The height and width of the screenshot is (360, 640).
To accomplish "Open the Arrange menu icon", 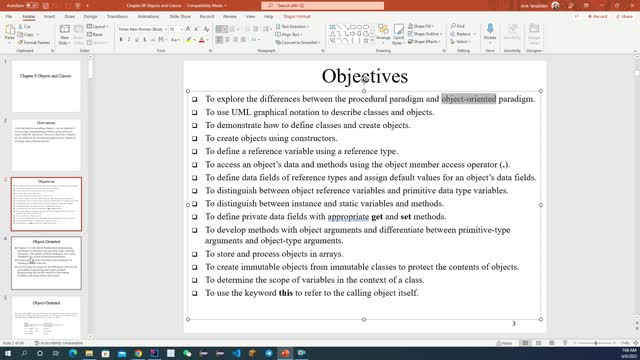I will [383, 34].
